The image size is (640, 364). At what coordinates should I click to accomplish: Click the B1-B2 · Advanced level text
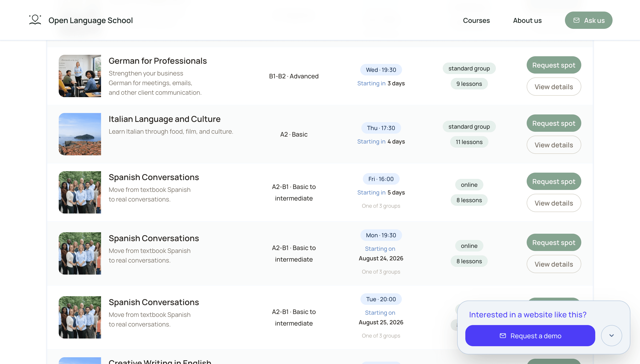294,76
